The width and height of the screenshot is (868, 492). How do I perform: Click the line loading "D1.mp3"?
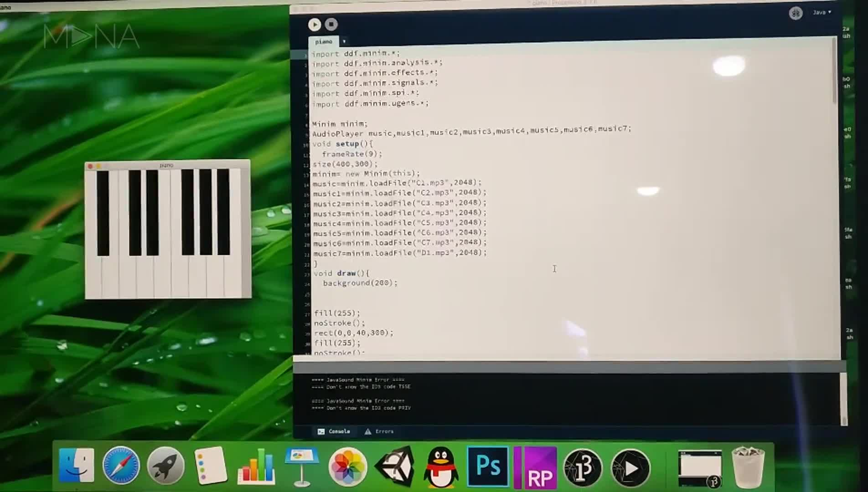[x=400, y=253]
